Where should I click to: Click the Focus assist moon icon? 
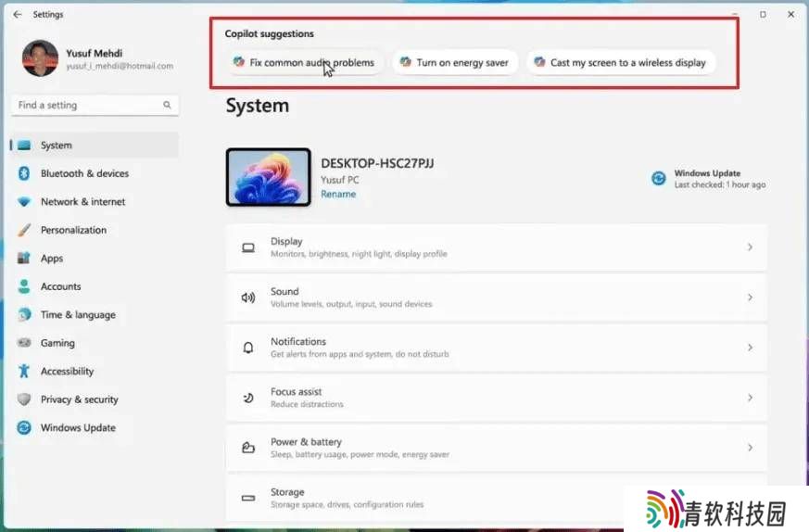point(248,398)
